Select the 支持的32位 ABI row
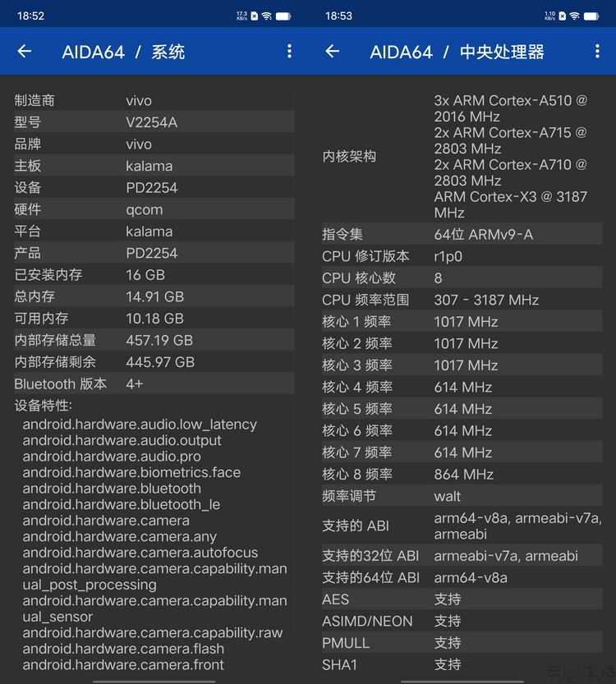Viewport: 616px width, 684px height. (x=462, y=555)
